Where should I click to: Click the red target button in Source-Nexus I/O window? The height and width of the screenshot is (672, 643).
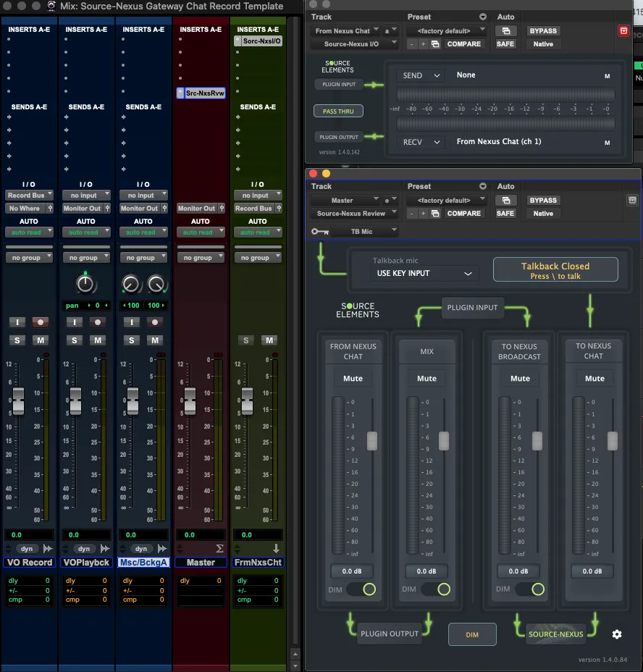(623, 31)
